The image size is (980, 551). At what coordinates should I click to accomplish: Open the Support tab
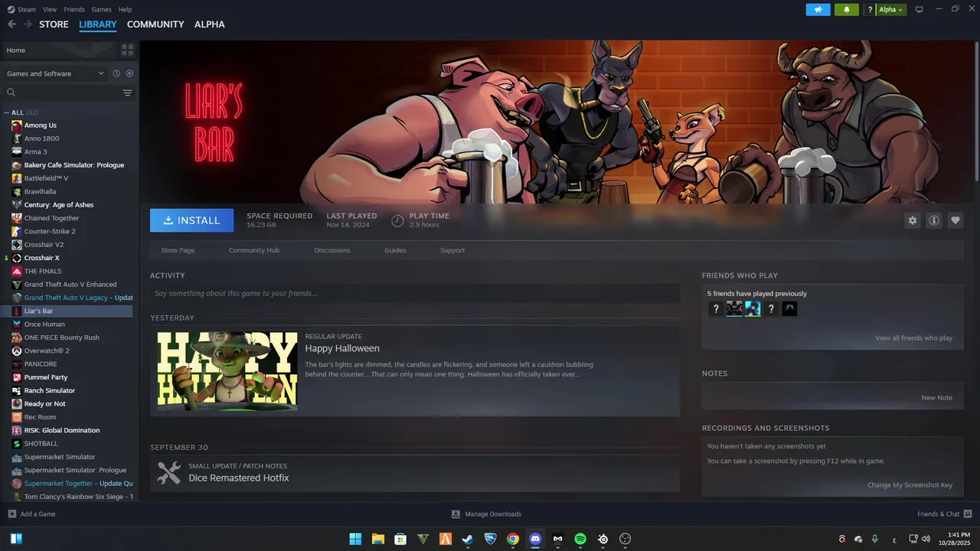(452, 250)
